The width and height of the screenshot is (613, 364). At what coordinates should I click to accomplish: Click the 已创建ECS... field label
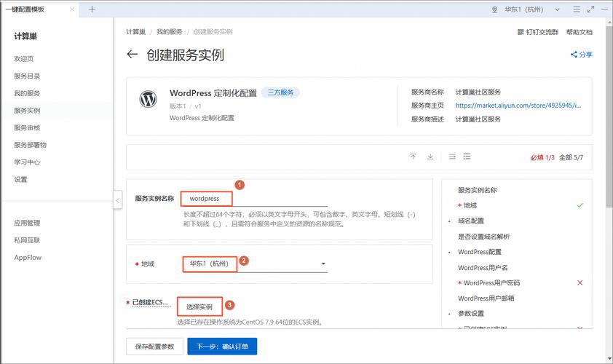150,302
